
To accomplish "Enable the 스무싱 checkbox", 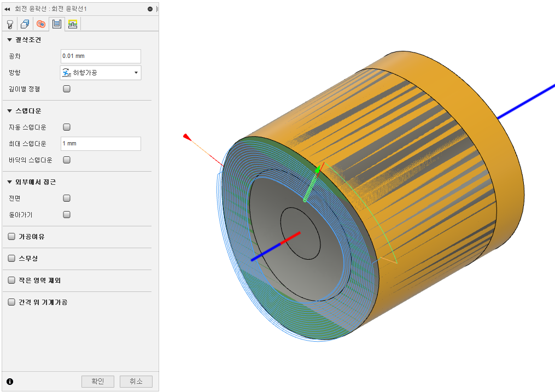I will click(x=11, y=258).
